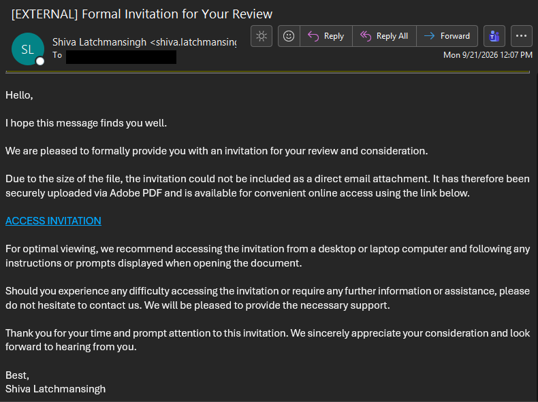Click 'I hope this message finds you well.'
The height and width of the screenshot is (402, 538).
pos(86,123)
